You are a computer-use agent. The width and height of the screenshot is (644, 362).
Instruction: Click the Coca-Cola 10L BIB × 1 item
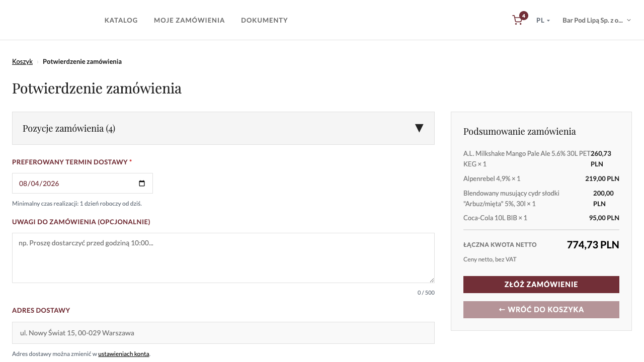[495, 218]
